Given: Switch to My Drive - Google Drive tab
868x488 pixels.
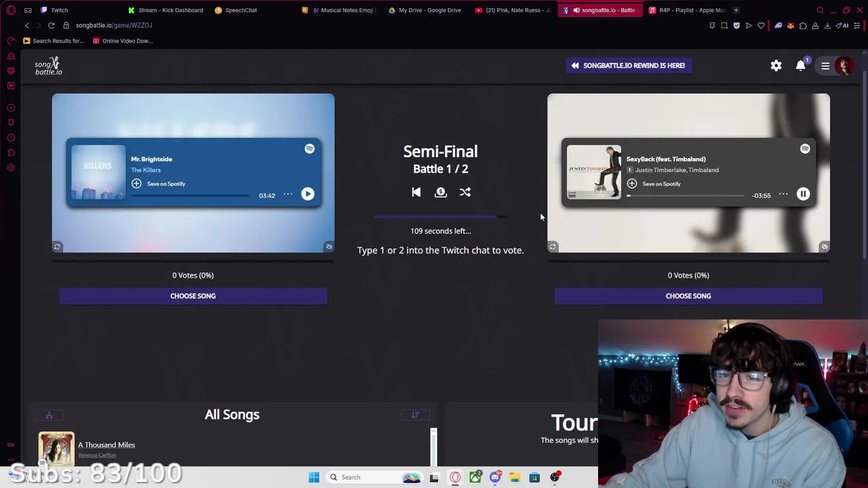Looking at the screenshot, I should (x=425, y=10).
